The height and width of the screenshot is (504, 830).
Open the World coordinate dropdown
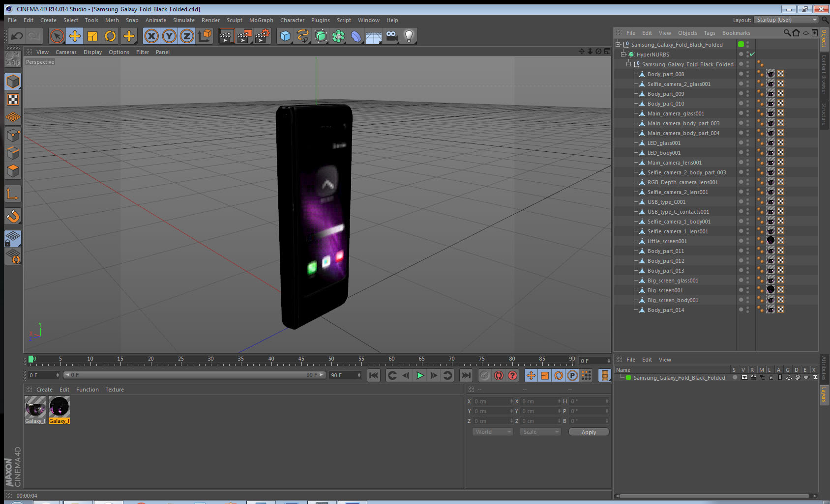[493, 432]
